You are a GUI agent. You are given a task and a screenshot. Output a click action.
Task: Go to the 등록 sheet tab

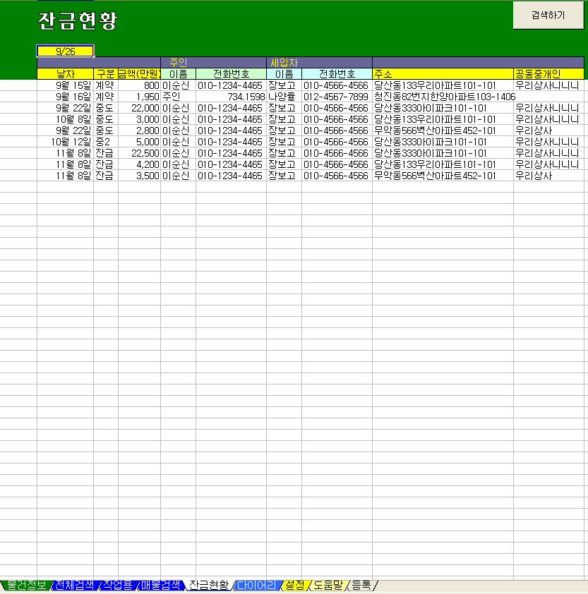coord(361,585)
